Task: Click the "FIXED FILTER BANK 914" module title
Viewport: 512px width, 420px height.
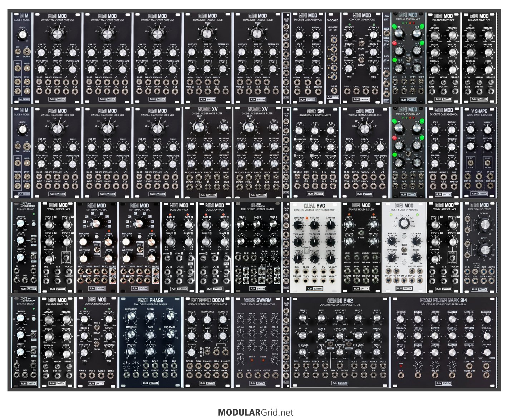Action: pos(443,300)
